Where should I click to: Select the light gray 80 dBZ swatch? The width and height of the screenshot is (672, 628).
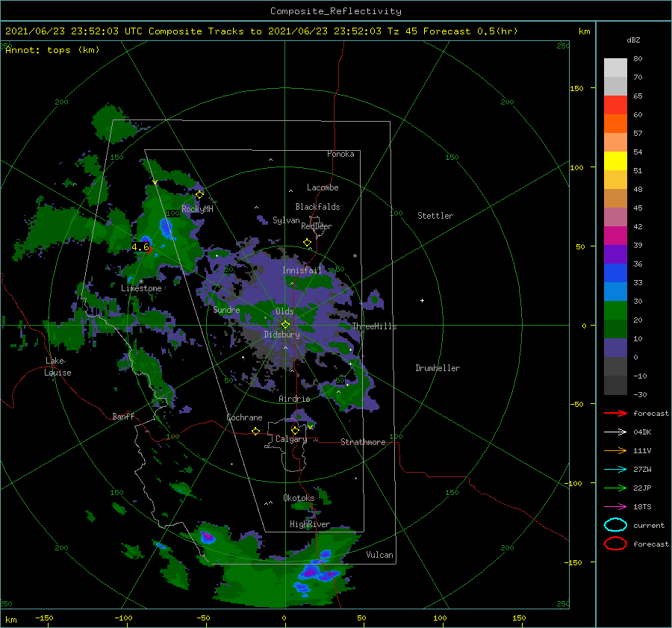coord(615,67)
